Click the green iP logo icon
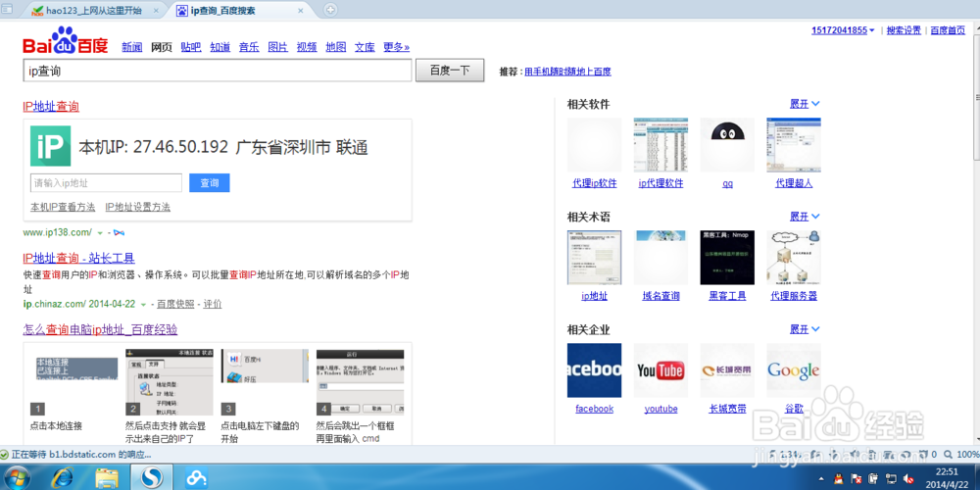 tap(50, 146)
